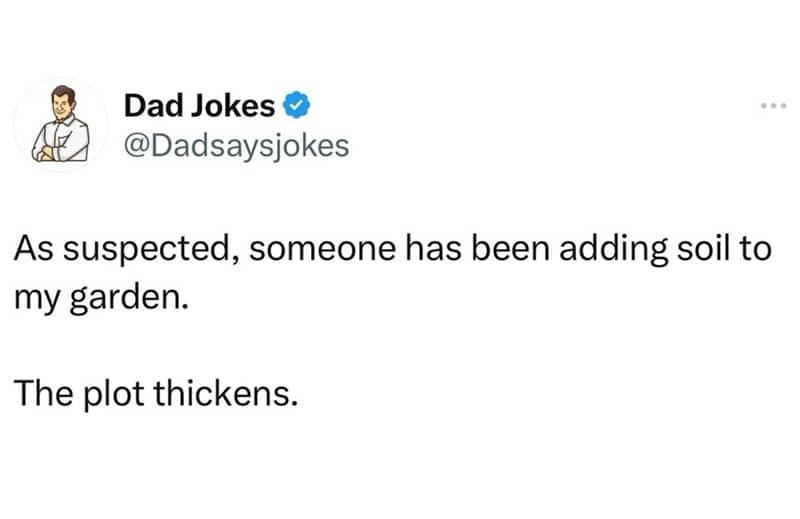Click the "@" symbol of the handle
This screenshot has width=800, height=519.
point(136,147)
